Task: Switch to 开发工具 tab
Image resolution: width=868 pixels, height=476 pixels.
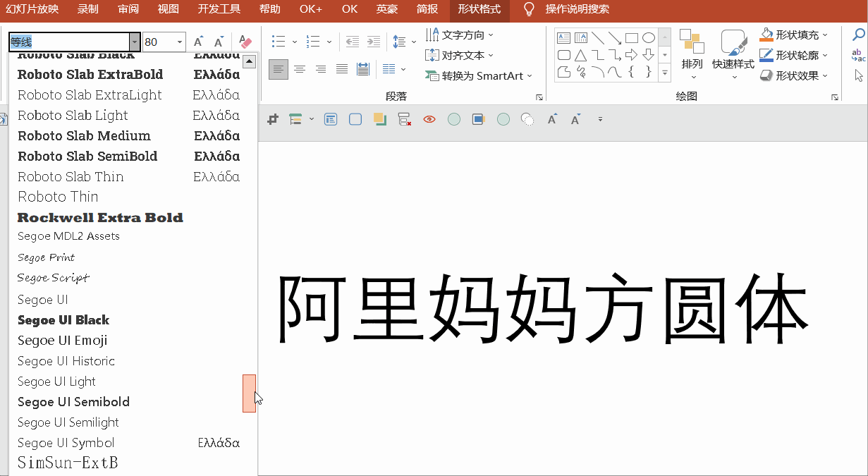Action: (x=219, y=9)
